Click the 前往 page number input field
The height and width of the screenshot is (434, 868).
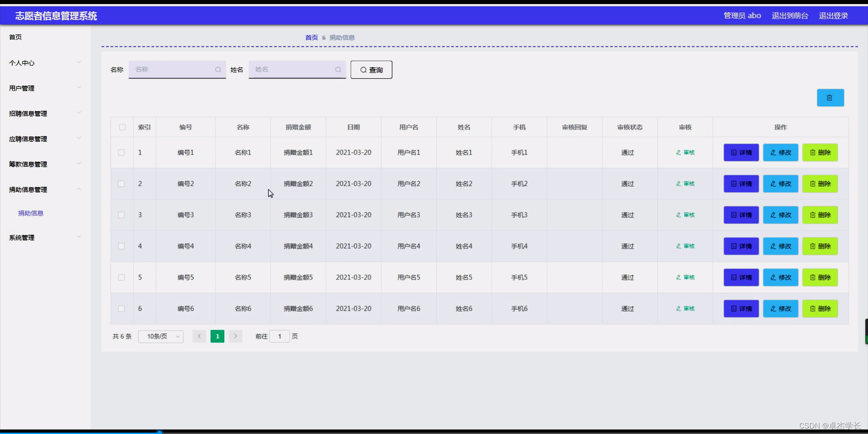click(280, 336)
